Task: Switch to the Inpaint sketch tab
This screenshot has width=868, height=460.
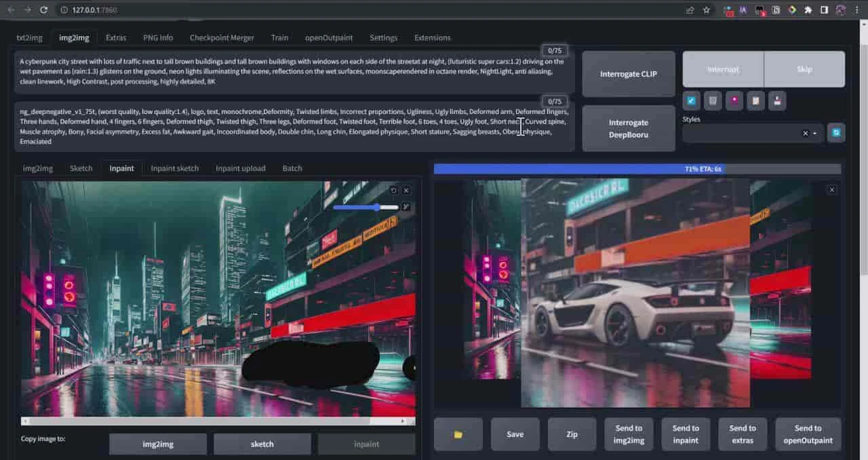Action: coord(174,168)
